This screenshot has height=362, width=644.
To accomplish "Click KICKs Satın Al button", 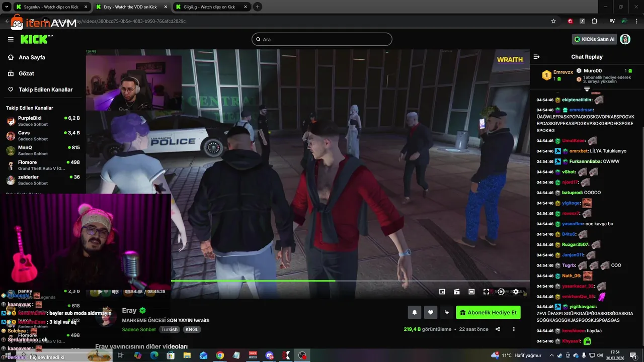I will (594, 39).
